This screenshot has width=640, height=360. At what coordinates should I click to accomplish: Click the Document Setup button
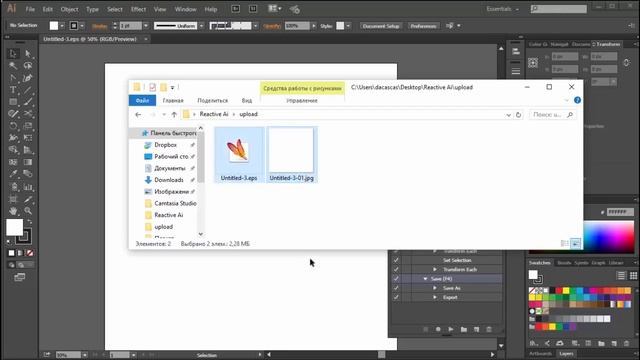380,26
